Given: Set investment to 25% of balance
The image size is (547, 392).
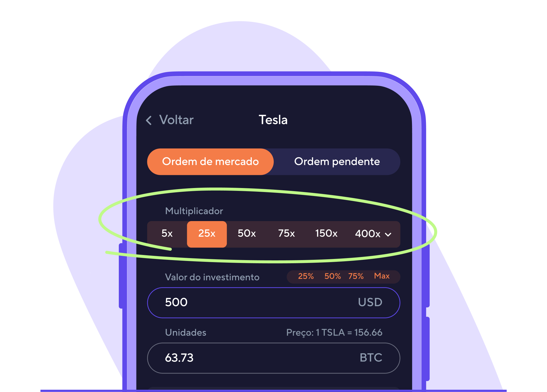Looking at the screenshot, I should (306, 276).
